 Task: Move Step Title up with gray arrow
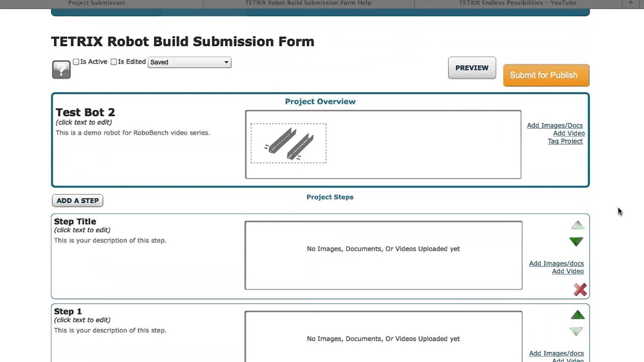click(x=577, y=225)
